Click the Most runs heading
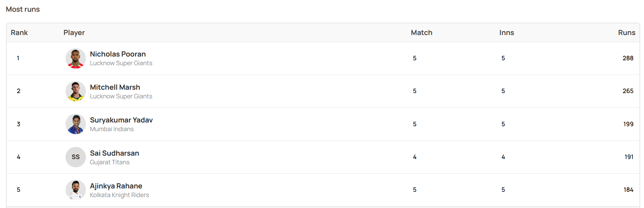 [23, 9]
